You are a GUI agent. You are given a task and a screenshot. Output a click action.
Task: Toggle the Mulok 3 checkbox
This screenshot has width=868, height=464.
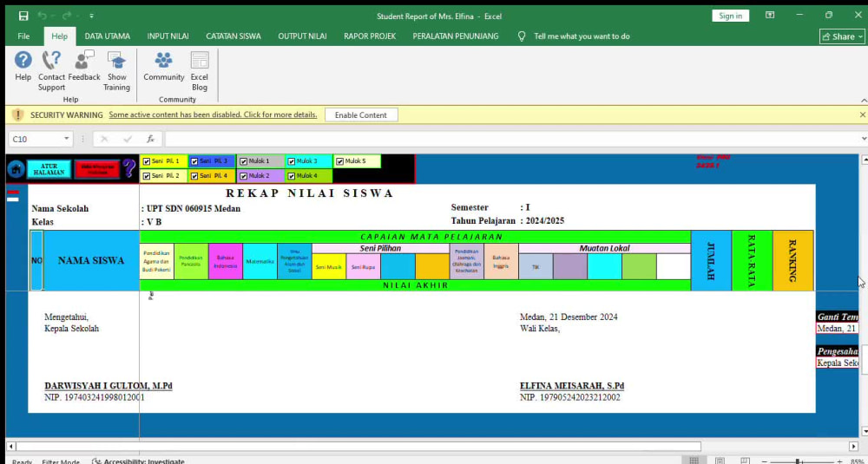[x=291, y=161]
